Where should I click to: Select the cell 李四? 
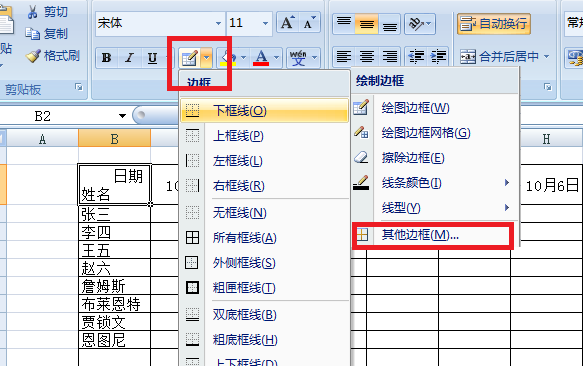pyautogui.click(x=115, y=232)
